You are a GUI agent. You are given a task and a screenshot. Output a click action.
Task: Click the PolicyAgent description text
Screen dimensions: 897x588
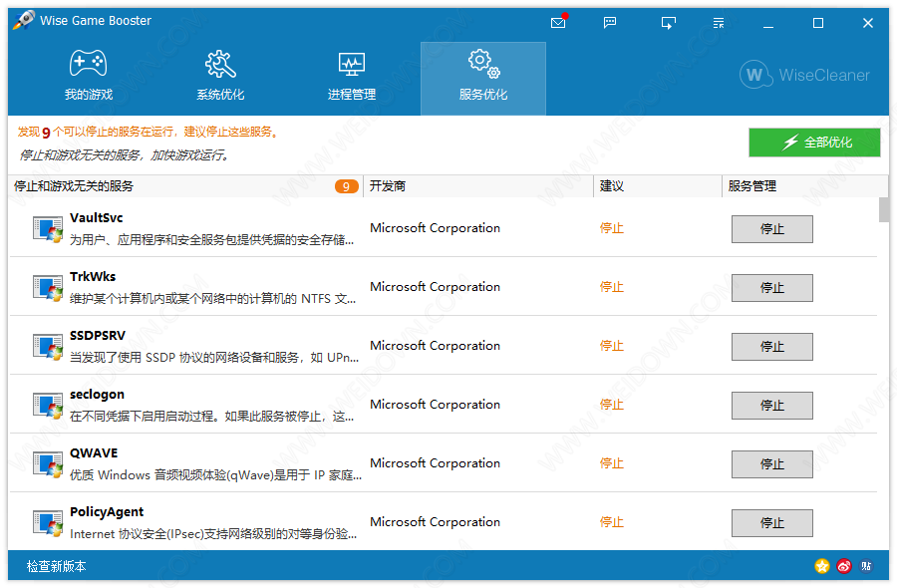pyautogui.click(x=213, y=534)
